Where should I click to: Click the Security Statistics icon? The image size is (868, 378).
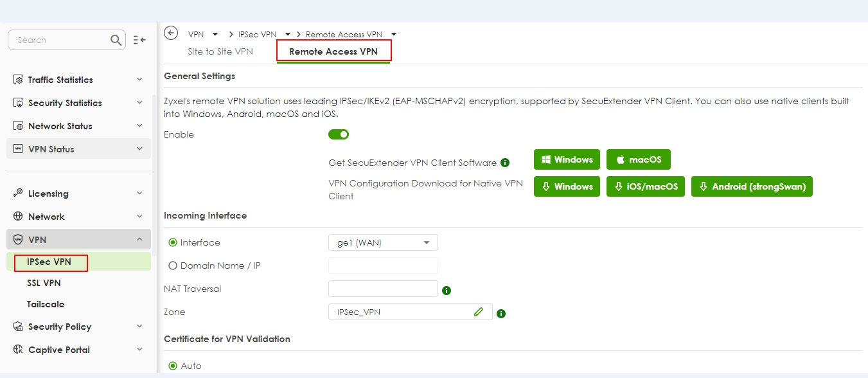pos(18,103)
